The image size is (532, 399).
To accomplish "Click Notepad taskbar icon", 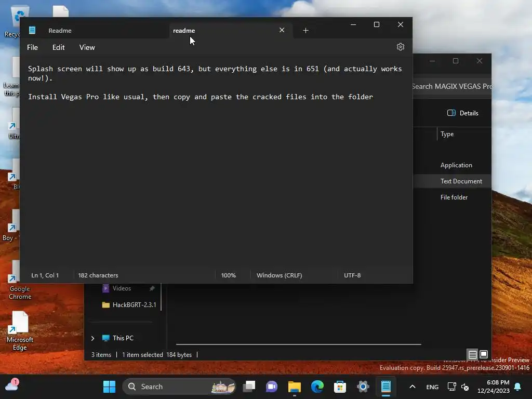I will [386, 387].
